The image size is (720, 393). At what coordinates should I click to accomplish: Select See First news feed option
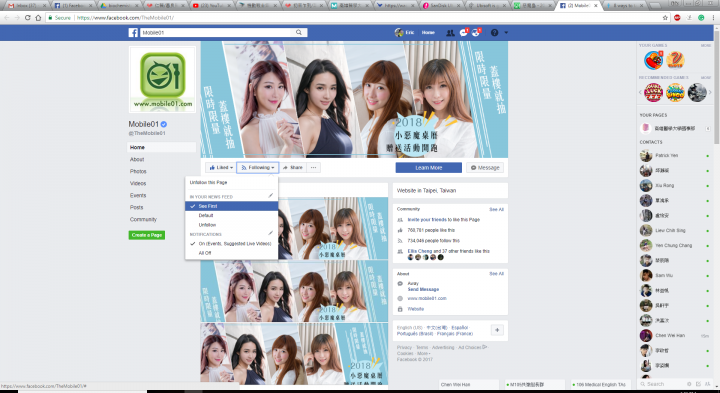(231, 206)
